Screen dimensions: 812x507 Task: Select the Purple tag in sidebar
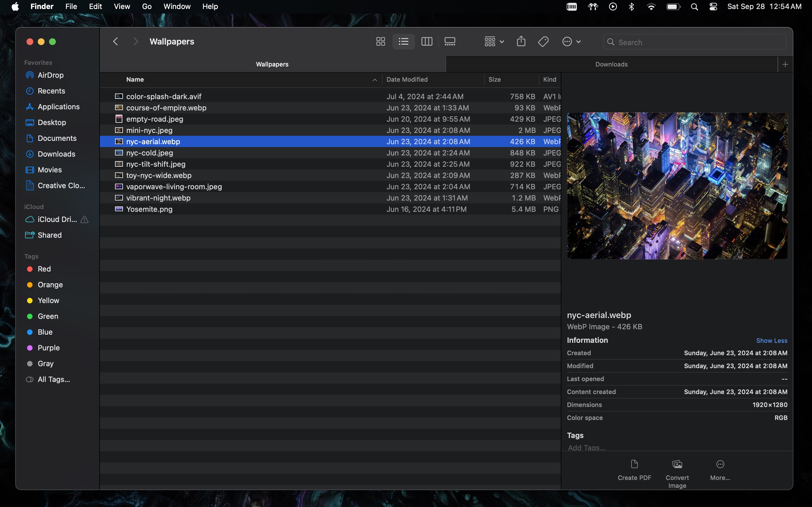coord(48,348)
